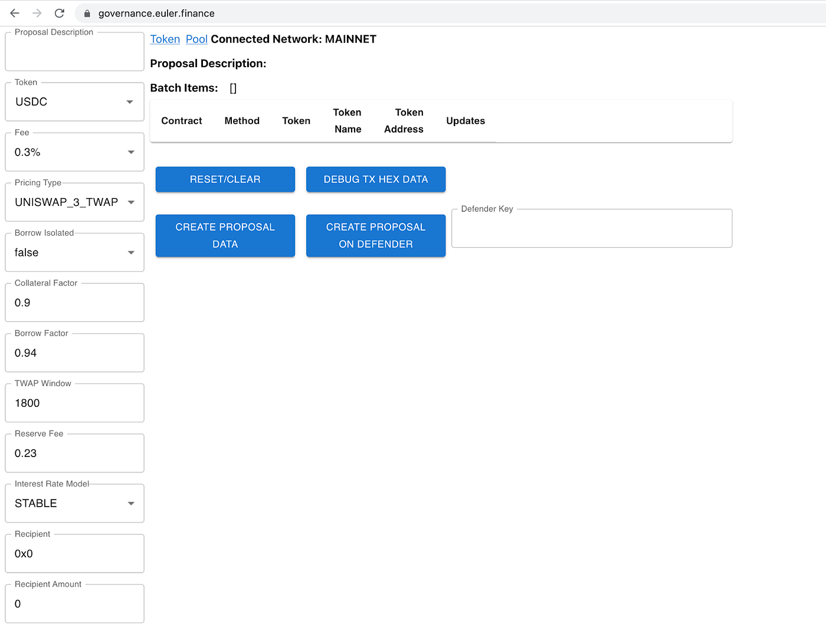Reload the governance page
Image resolution: width=826 pixels, height=644 pixels.
pyautogui.click(x=59, y=13)
